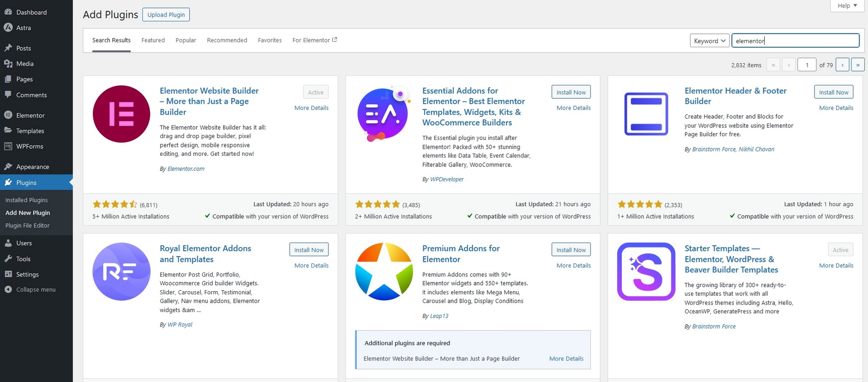868x382 pixels.
Task: Click the plugin search input field
Action: coord(795,41)
